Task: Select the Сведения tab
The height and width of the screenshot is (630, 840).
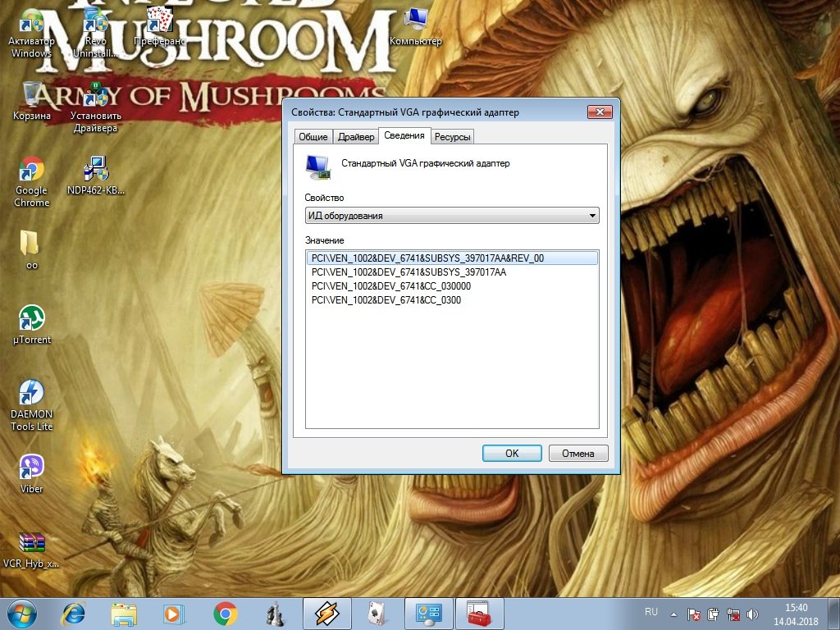Action: pyautogui.click(x=404, y=135)
